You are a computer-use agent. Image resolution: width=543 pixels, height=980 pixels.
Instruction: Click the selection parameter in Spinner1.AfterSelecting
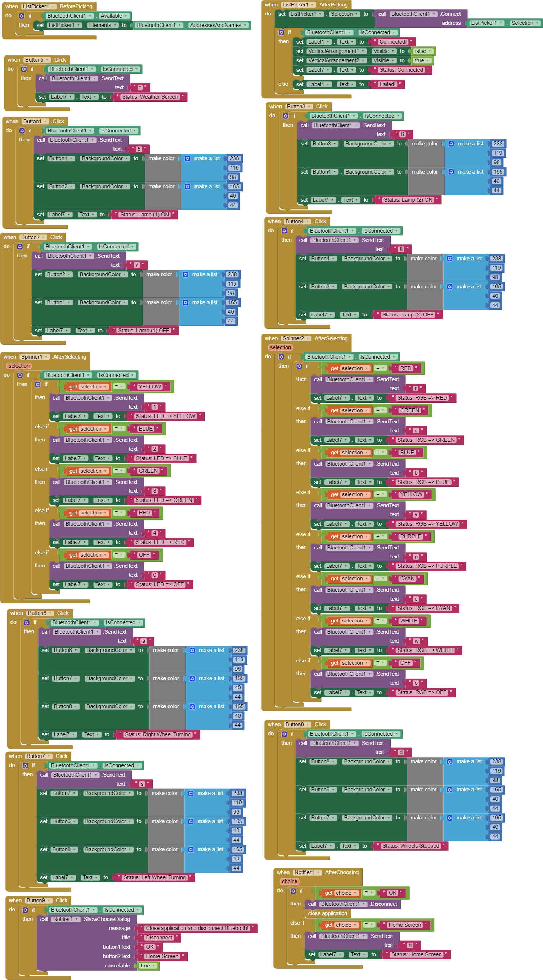point(19,366)
